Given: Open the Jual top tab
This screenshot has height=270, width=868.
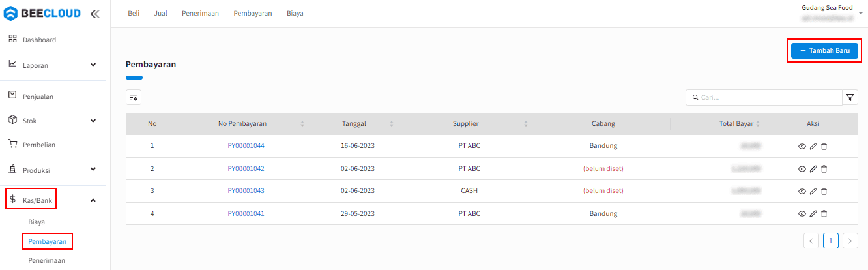Looking at the screenshot, I should [x=161, y=13].
